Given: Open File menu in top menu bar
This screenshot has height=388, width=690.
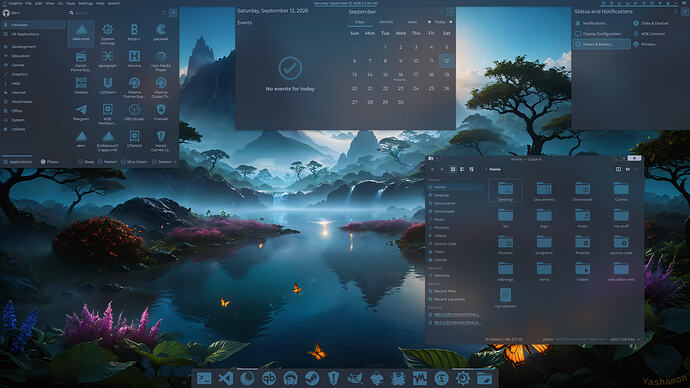Looking at the screenshot, I should point(29,3).
